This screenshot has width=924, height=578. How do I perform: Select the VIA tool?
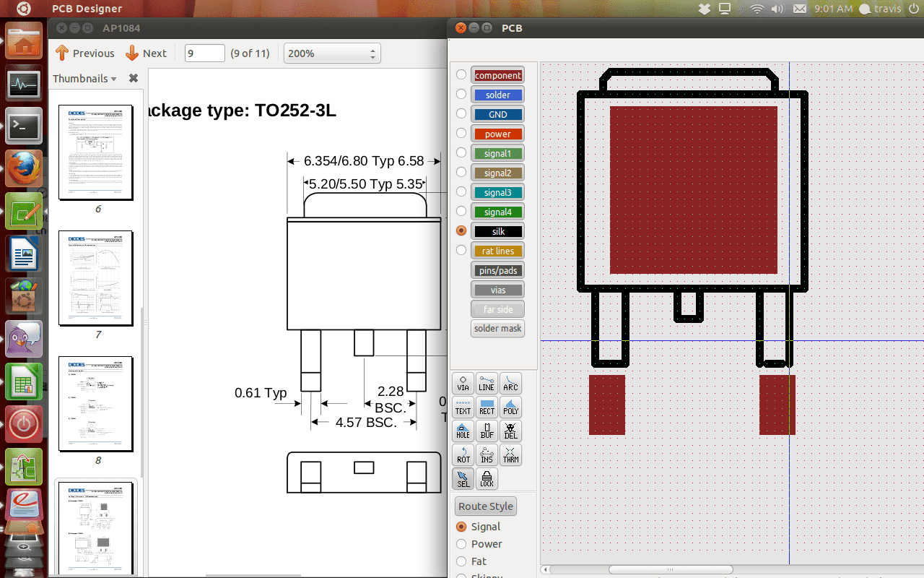click(x=463, y=384)
